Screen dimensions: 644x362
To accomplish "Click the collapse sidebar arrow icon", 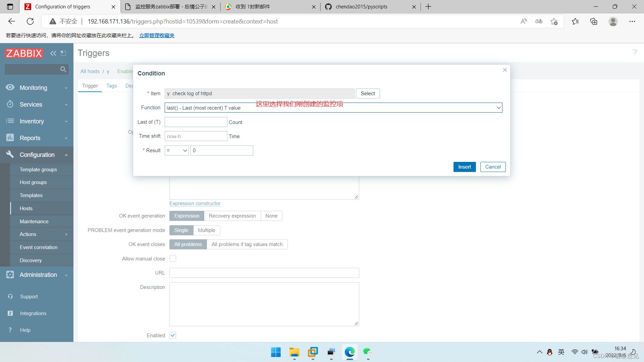I will tap(53, 53).
